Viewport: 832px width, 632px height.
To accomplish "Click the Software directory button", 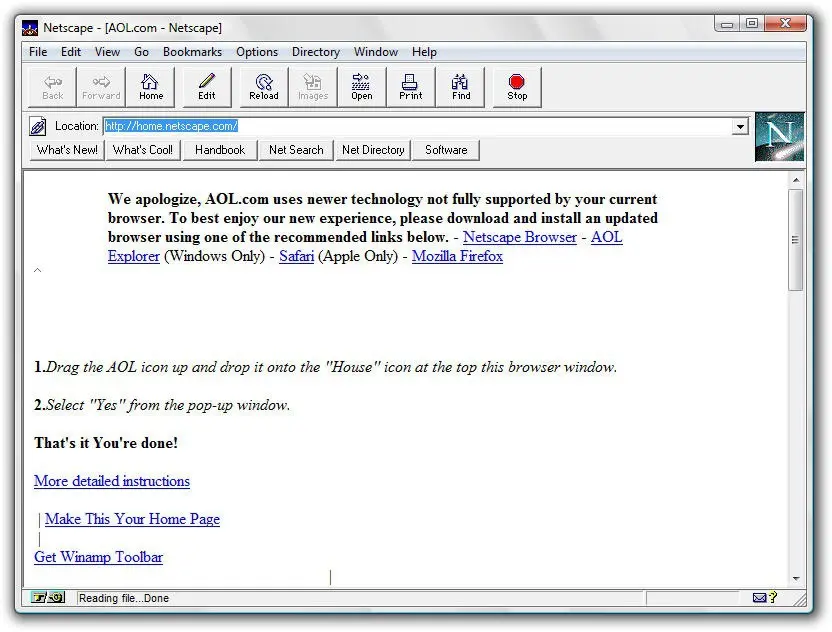I will tap(446, 150).
